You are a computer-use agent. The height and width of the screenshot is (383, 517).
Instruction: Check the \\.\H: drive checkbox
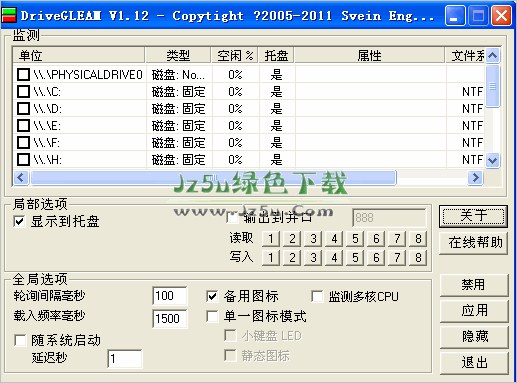coord(23,159)
